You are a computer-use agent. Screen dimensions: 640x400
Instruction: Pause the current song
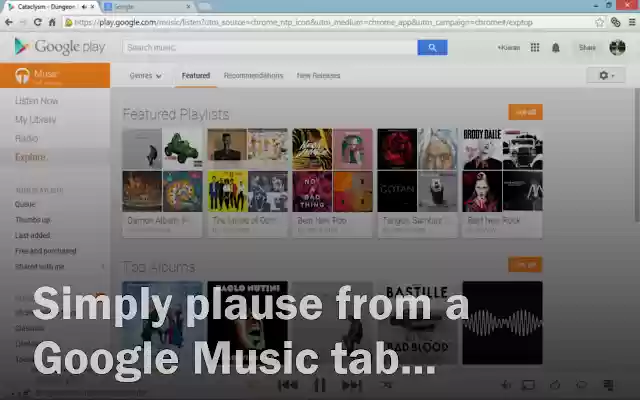pyautogui.click(x=320, y=384)
